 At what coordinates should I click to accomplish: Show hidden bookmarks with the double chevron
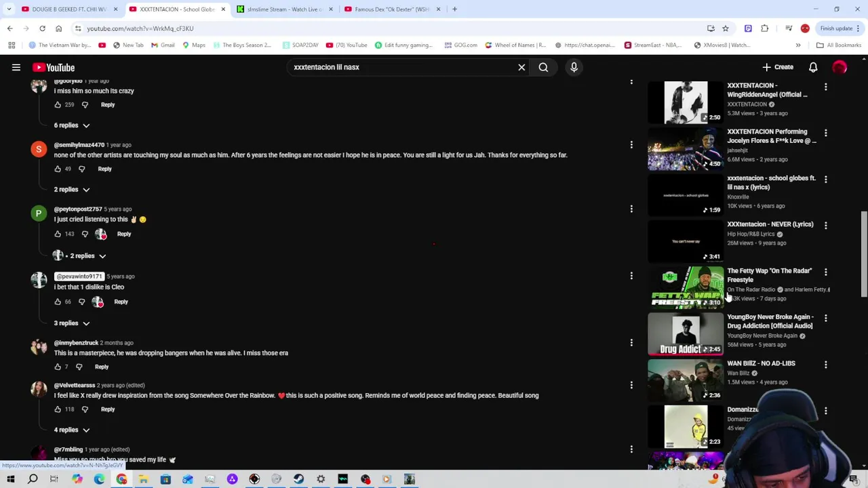[x=798, y=45]
